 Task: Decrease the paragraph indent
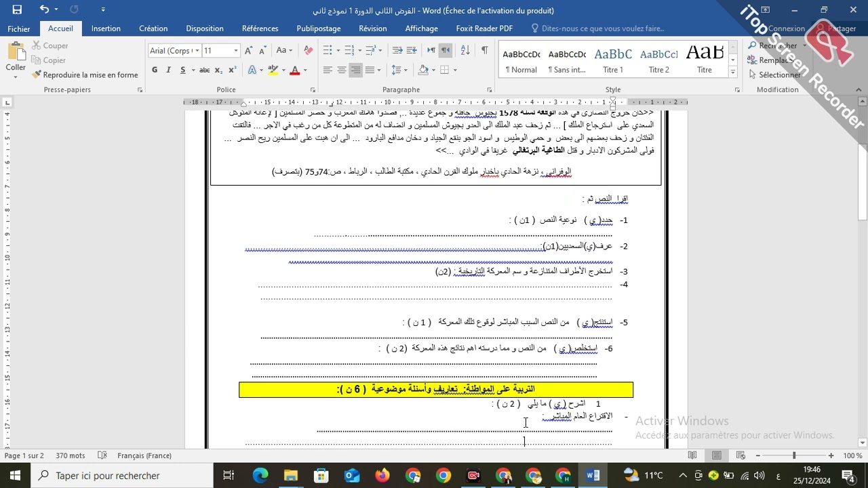point(398,51)
